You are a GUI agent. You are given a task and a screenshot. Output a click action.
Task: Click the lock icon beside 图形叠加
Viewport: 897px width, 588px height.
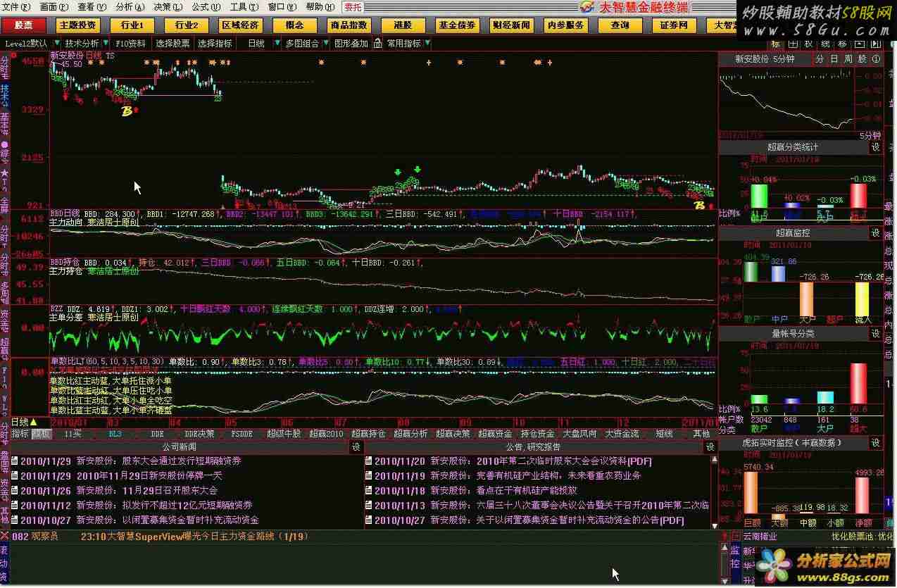[x=377, y=44]
